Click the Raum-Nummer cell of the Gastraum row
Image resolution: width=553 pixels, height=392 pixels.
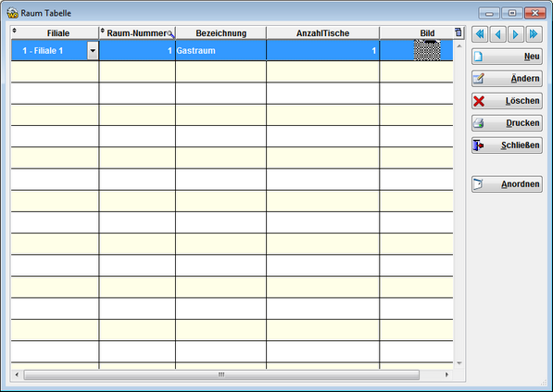tap(137, 50)
